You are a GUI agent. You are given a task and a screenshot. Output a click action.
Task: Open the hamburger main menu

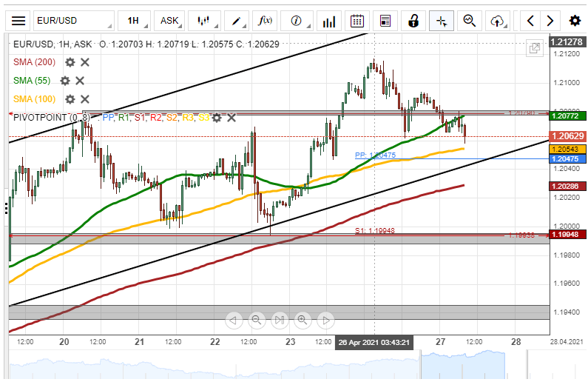click(x=18, y=21)
